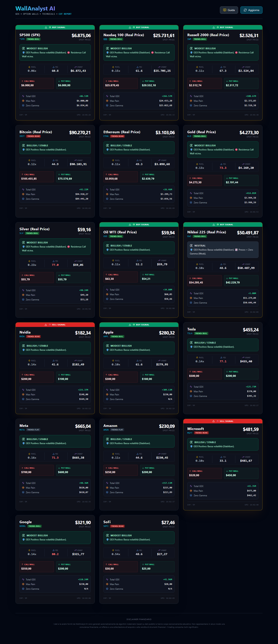The width and height of the screenshot is (278, 644).
Task: Click the Max Pain target icon in the Tesla card
Action: (191, 392)
